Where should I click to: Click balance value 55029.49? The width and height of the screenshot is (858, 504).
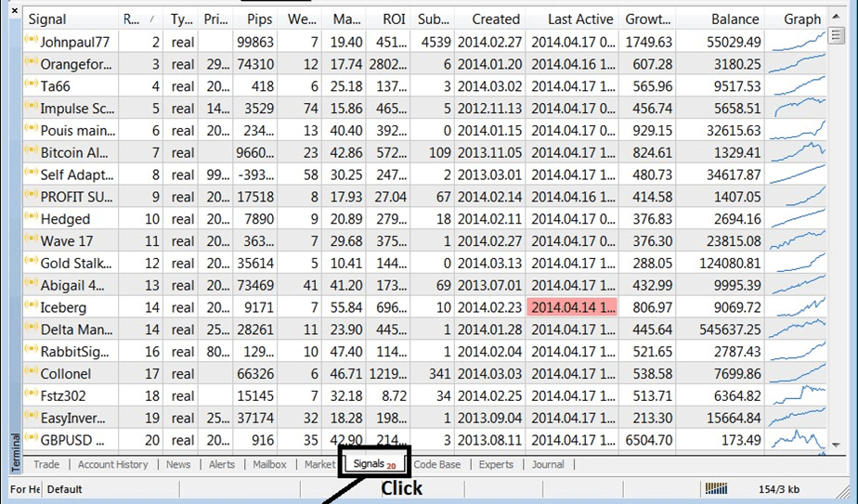click(x=734, y=42)
